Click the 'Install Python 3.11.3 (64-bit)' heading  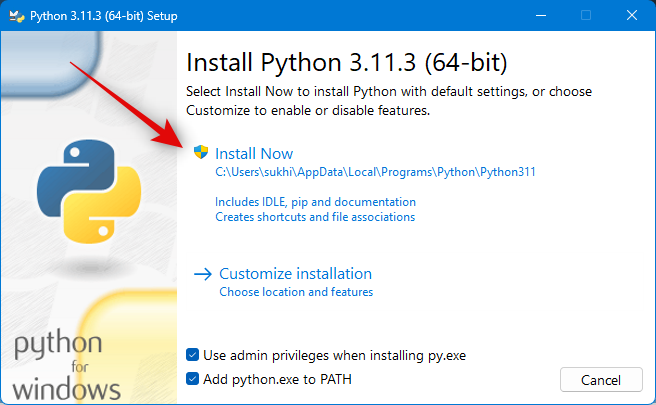(346, 63)
